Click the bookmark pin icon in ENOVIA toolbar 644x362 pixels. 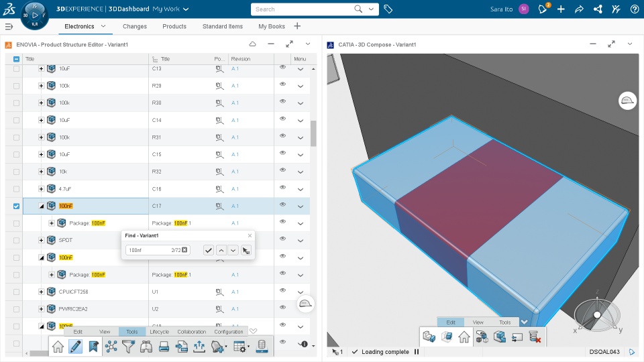pyautogui.click(x=93, y=347)
